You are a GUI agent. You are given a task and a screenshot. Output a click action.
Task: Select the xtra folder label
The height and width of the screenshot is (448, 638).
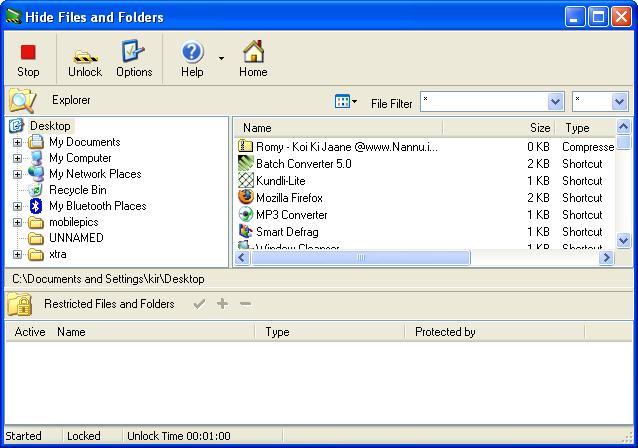(57, 254)
